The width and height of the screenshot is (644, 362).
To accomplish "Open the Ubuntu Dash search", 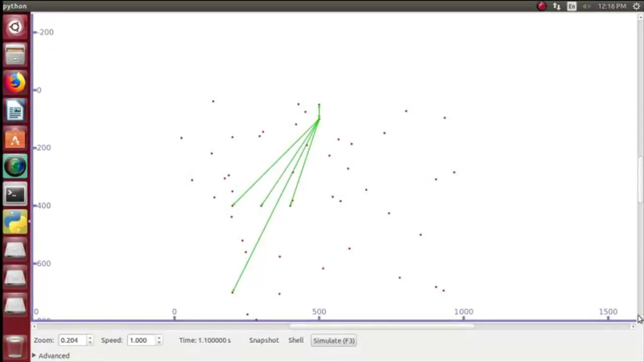I will (x=15, y=27).
